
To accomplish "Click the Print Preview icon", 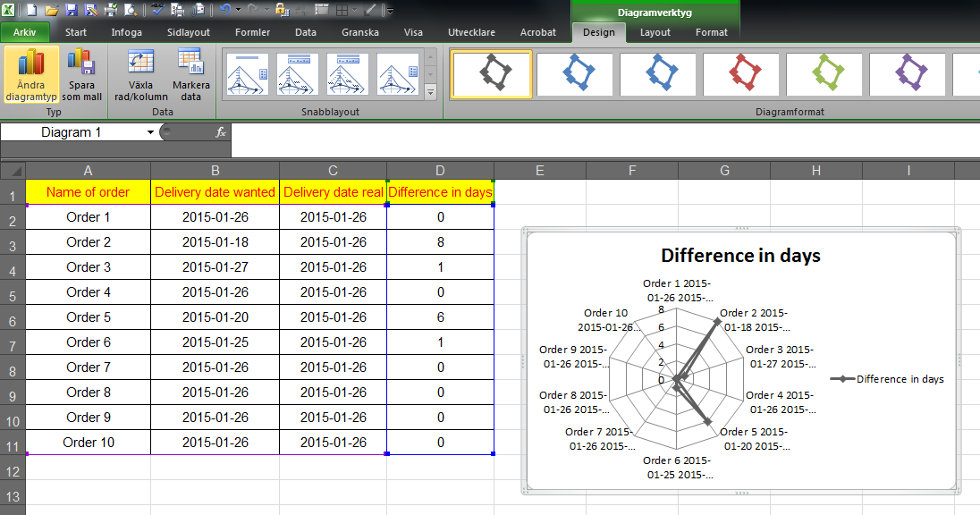I will point(129,8).
